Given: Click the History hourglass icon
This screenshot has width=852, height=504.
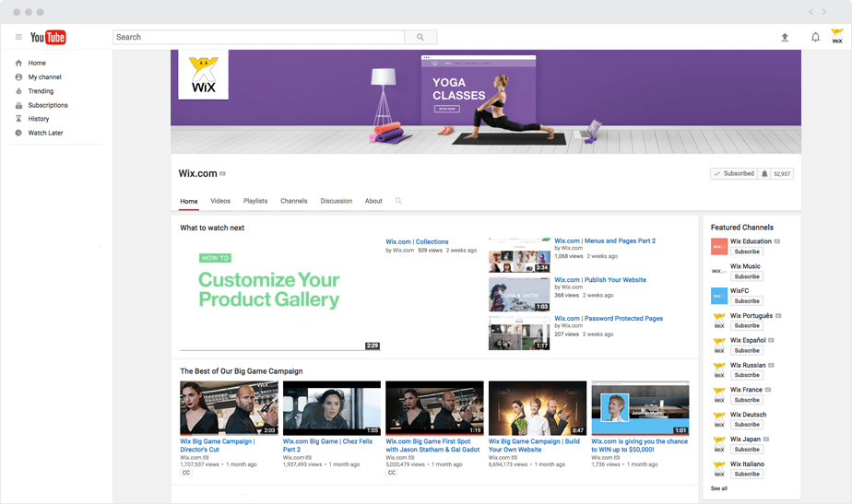Looking at the screenshot, I should click(18, 118).
